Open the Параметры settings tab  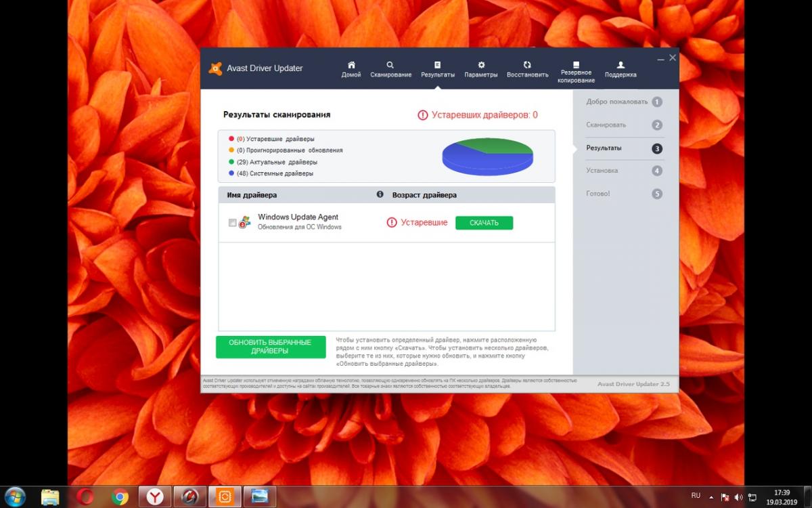click(481, 69)
